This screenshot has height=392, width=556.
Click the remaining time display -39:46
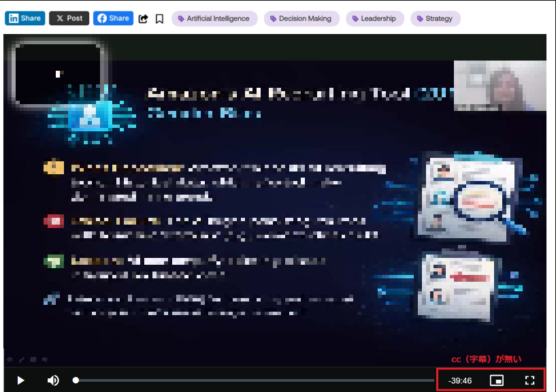pyautogui.click(x=460, y=380)
